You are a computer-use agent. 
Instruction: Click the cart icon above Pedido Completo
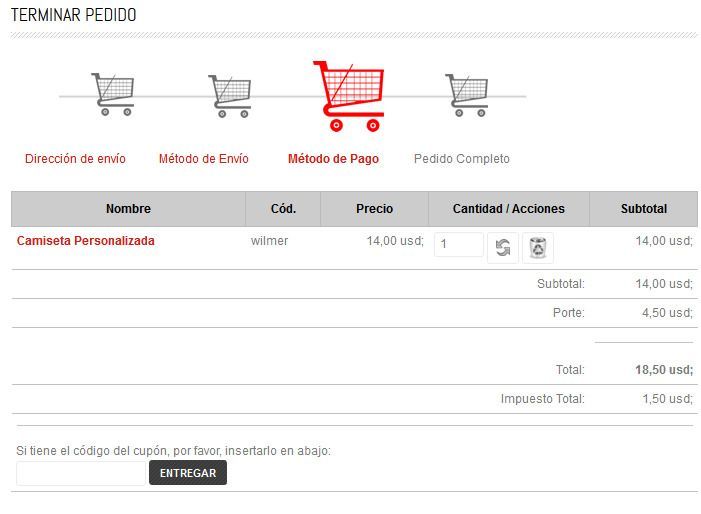tap(467, 95)
